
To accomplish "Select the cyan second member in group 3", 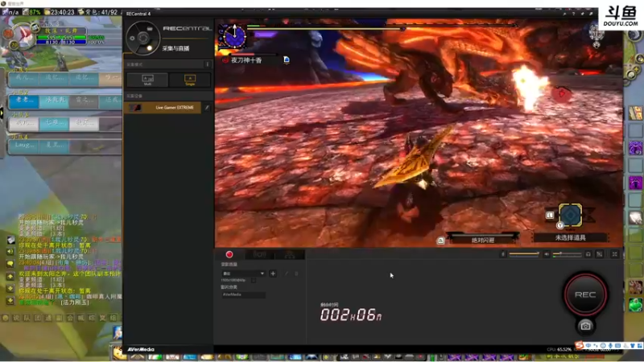I will click(x=54, y=123).
